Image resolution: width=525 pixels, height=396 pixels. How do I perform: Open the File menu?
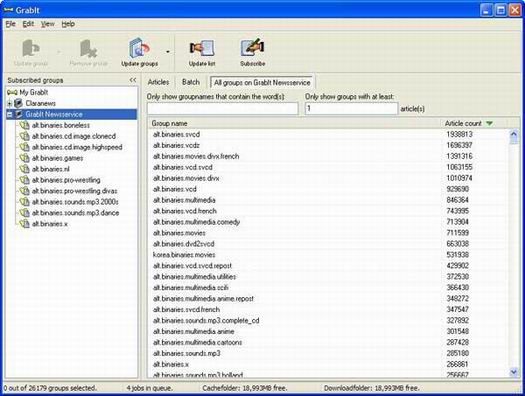click(10, 24)
